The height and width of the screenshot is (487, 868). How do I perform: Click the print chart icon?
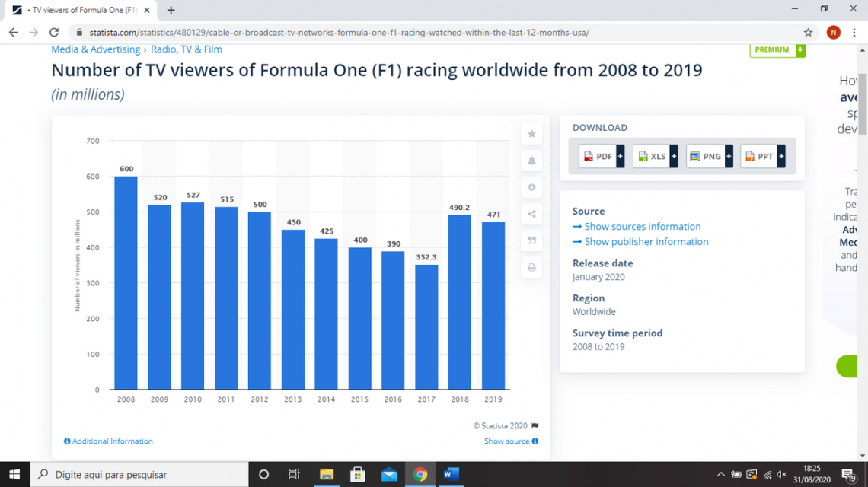tap(531, 267)
